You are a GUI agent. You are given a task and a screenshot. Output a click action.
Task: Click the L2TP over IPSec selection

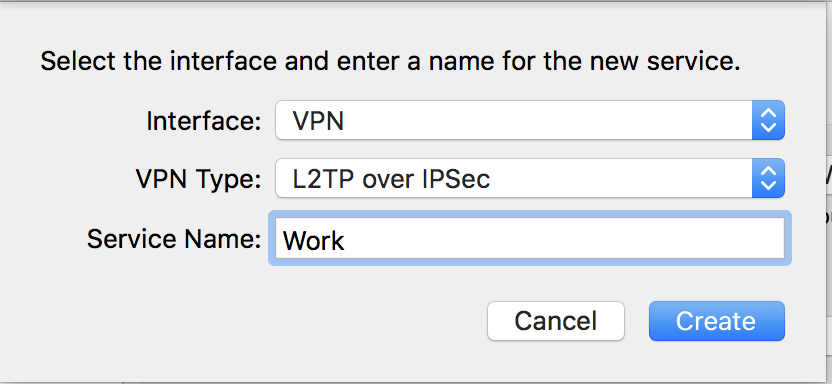392,179
